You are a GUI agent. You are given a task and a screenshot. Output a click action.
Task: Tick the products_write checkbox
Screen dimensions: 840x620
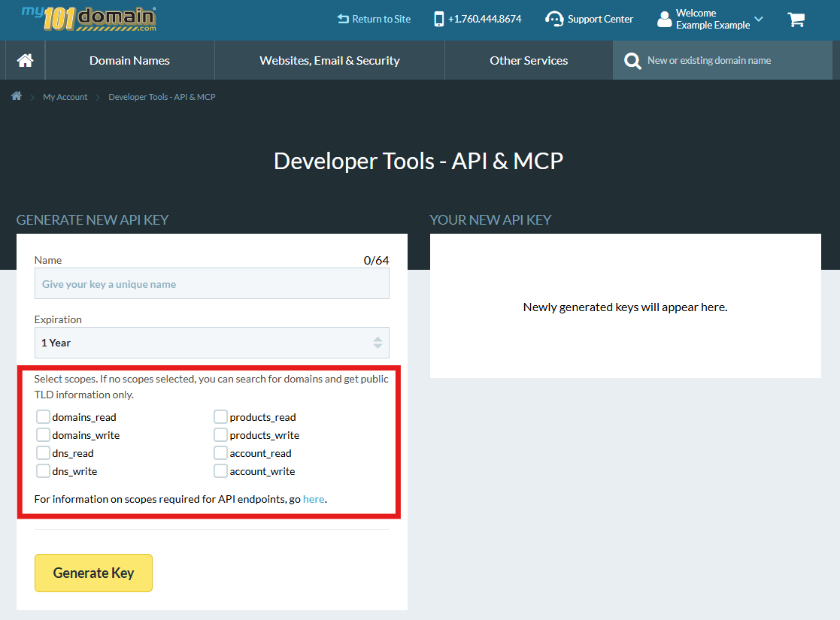coord(220,434)
